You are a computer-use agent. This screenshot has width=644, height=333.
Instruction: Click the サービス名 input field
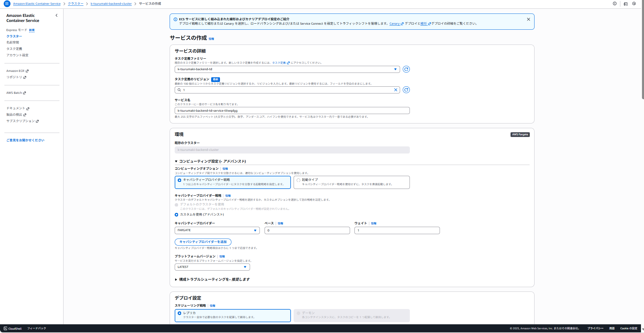(x=292, y=111)
